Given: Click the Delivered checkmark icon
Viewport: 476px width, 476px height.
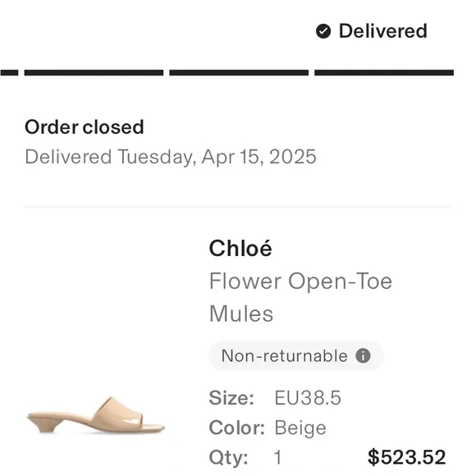Looking at the screenshot, I should pos(323,31).
